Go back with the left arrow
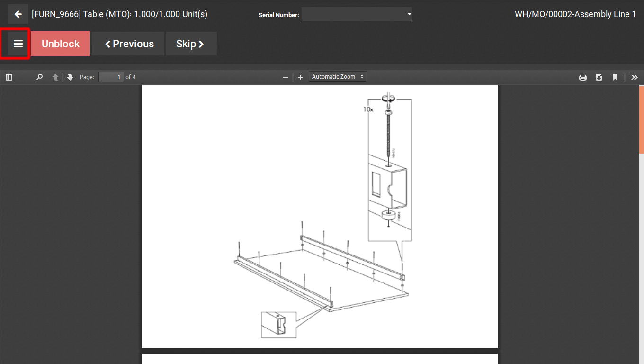Image resolution: width=644 pixels, height=364 pixels. (18, 14)
